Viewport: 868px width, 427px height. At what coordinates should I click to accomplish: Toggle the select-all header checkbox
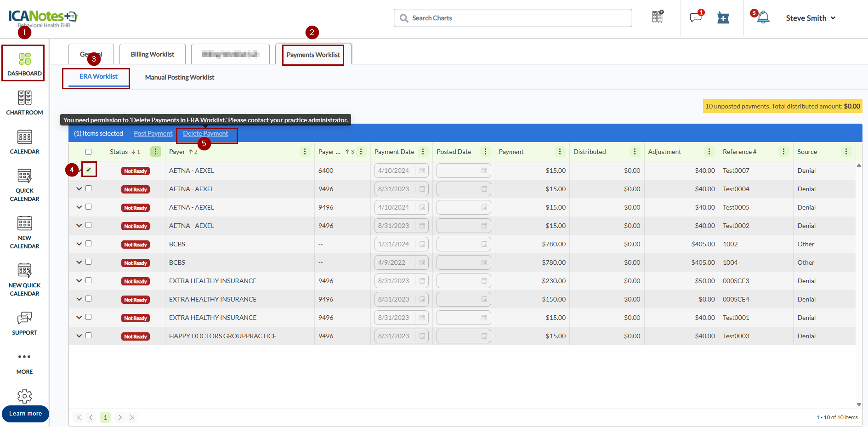[89, 152]
